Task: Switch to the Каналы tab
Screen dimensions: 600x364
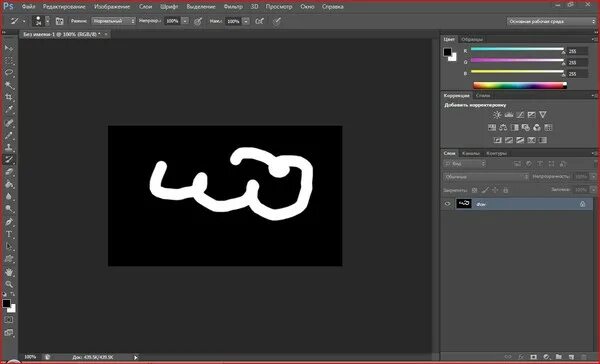Action: tap(471, 153)
